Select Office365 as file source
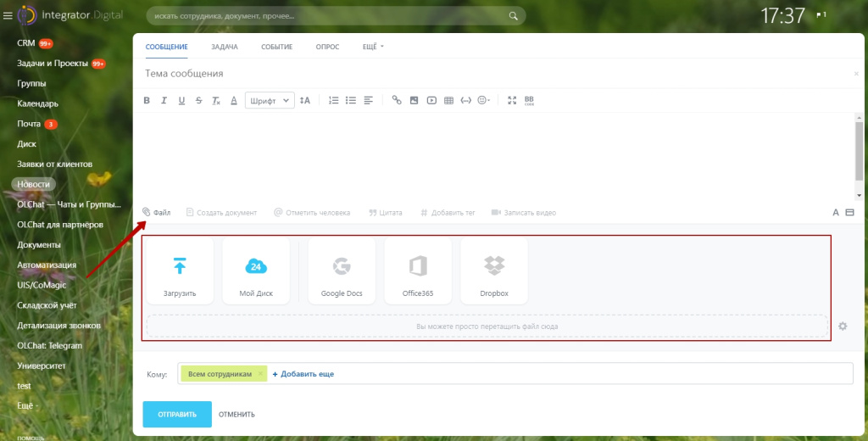This screenshot has width=868, height=441. tap(418, 271)
